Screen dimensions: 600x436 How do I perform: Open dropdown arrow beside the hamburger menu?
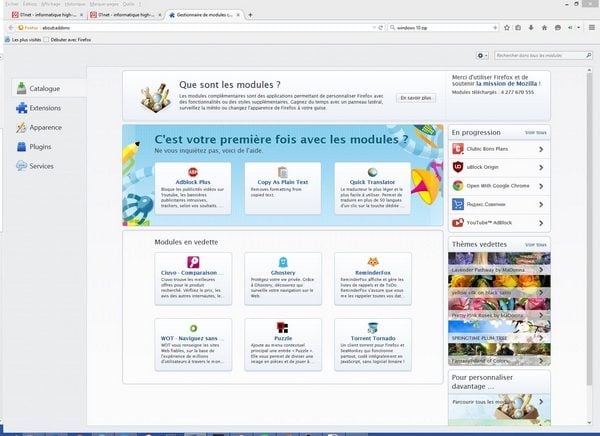pos(579,28)
